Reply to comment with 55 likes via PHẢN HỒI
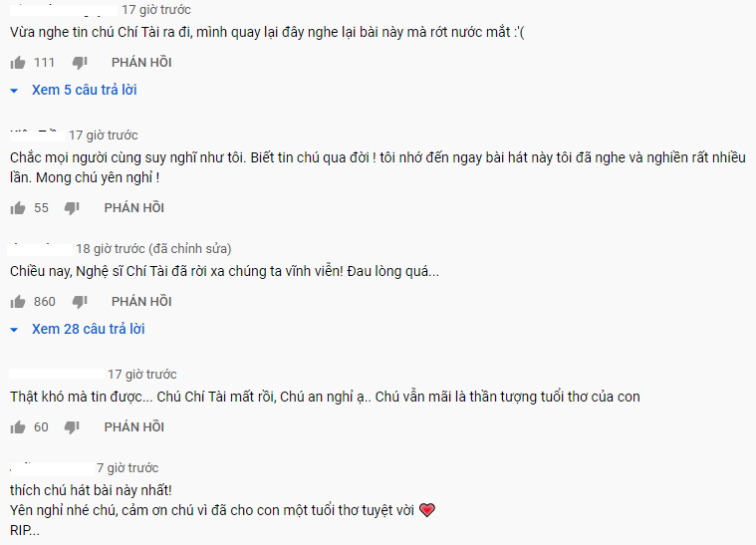Viewport: 756px width, 545px height. coord(134,207)
